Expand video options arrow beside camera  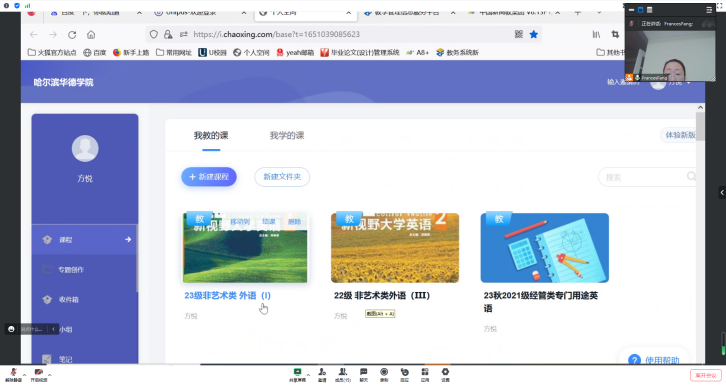tap(50, 374)
